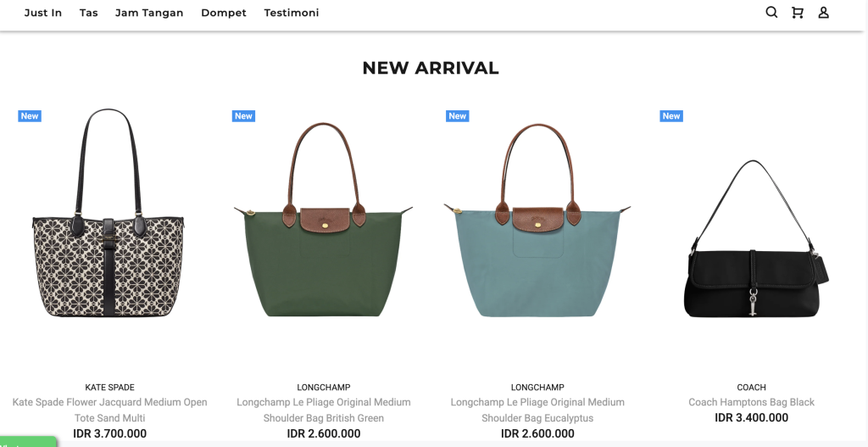View the British Green Longchamp bag image
868x447 pixels.
[x=323, y=220]
